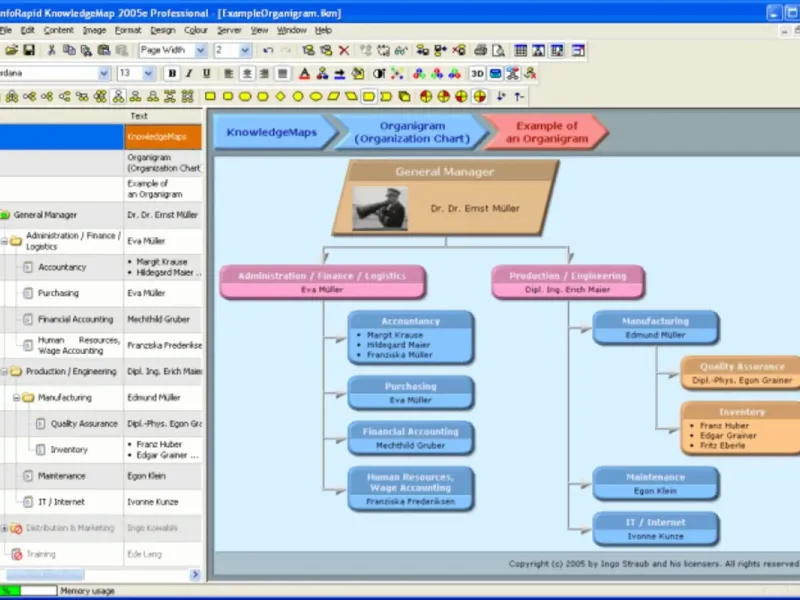The width and height of the screenshot is (800, 600).
Task: Select the IT / Internet tree row
Action: [x=101, y=502]
